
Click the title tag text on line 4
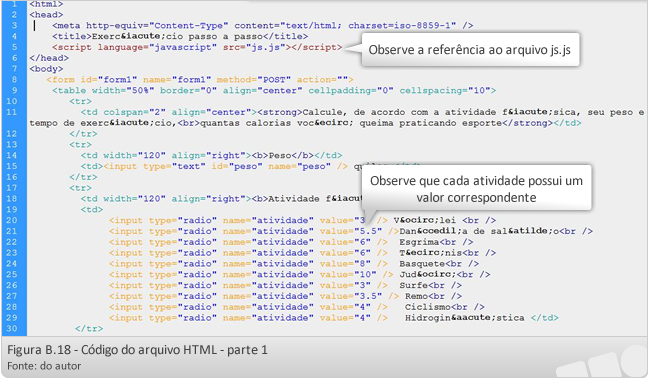pyautogui.click(x=180, y=36)
